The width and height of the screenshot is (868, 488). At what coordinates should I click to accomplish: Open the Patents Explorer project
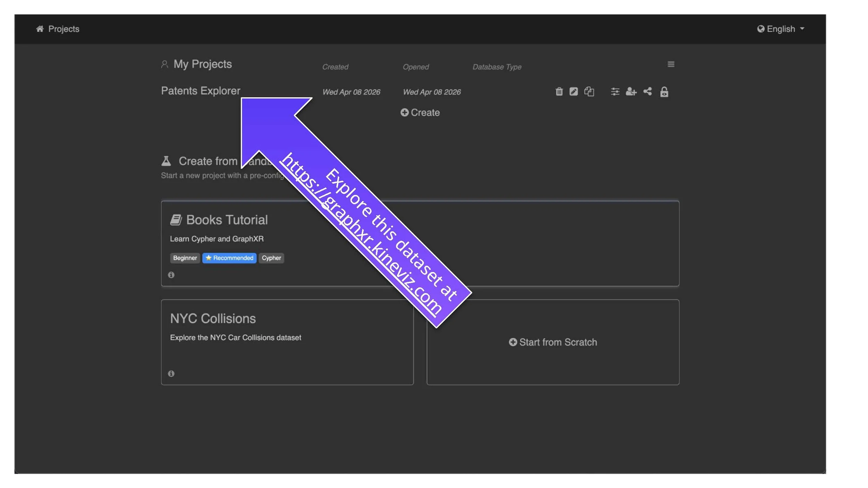click(200, 91)
